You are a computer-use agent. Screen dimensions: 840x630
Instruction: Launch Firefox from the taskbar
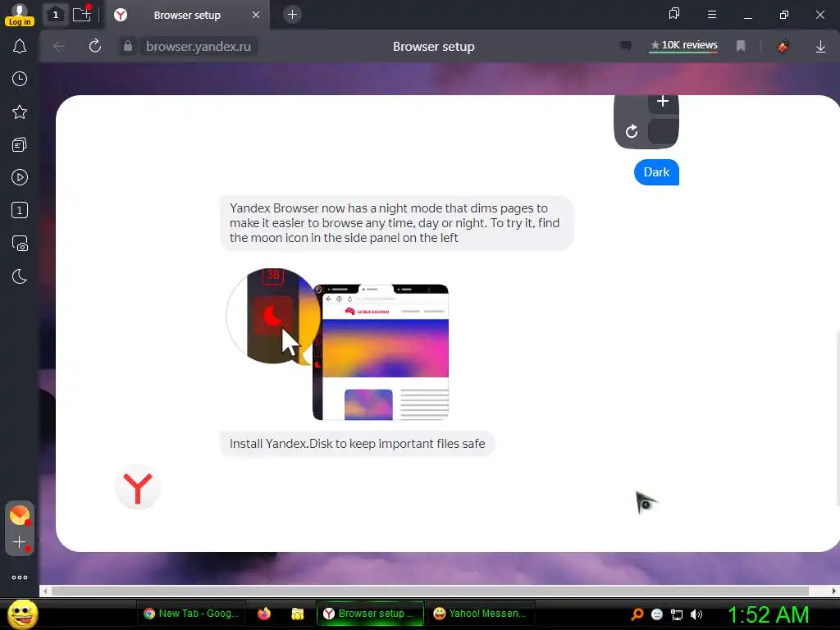point(264,614)
